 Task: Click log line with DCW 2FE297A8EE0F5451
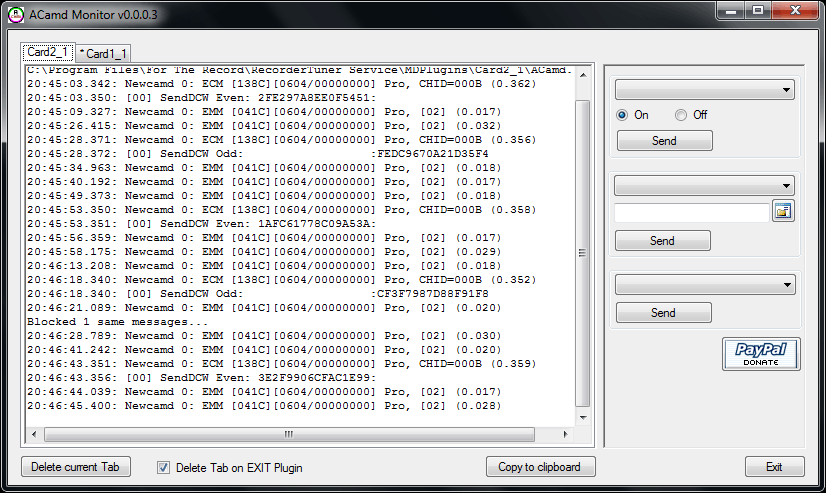202,98
